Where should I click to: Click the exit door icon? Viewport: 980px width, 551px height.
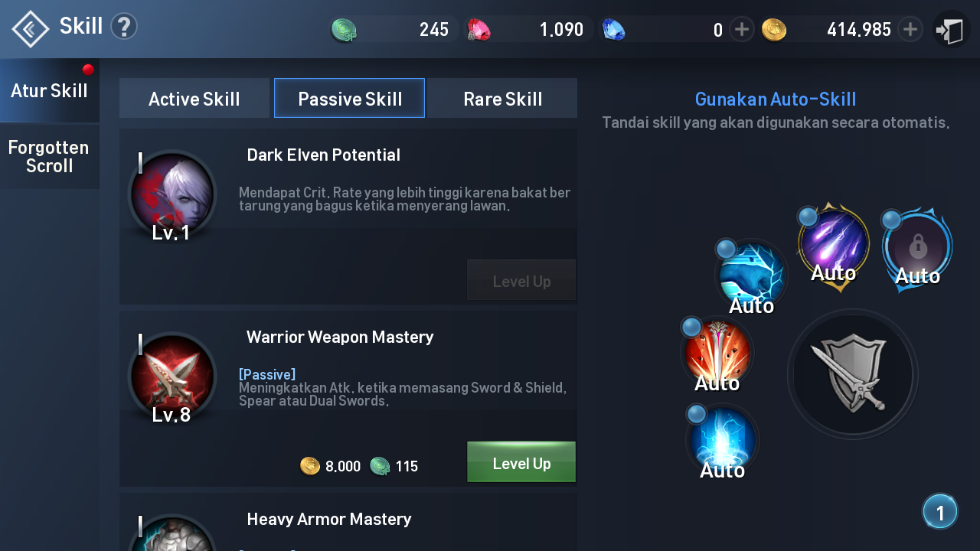coord(951,30)
